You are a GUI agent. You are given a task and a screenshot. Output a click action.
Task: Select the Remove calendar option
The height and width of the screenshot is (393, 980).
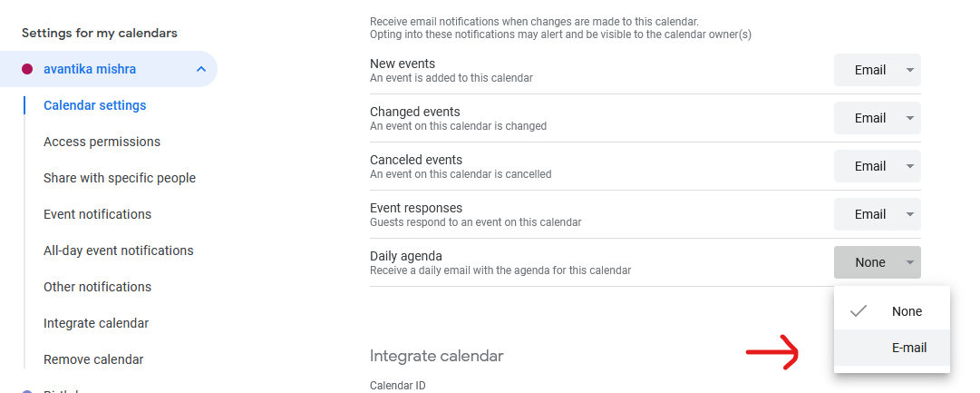pos(93,359)
